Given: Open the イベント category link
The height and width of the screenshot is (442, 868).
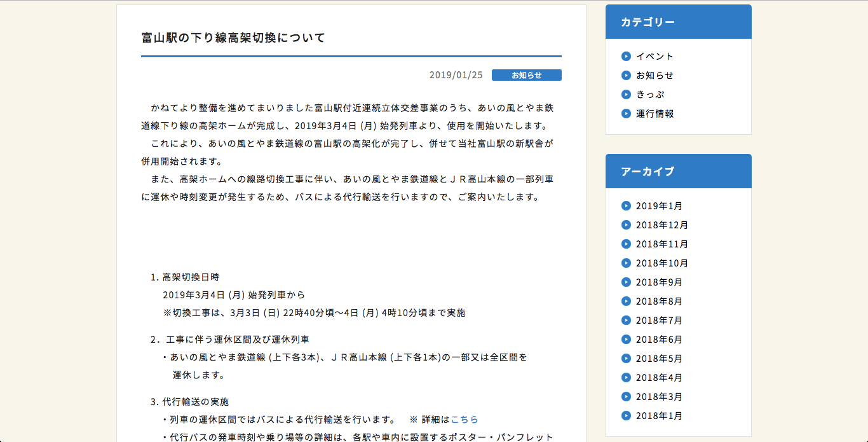Looking at the screenshot, I should click(x=654, y=56).
